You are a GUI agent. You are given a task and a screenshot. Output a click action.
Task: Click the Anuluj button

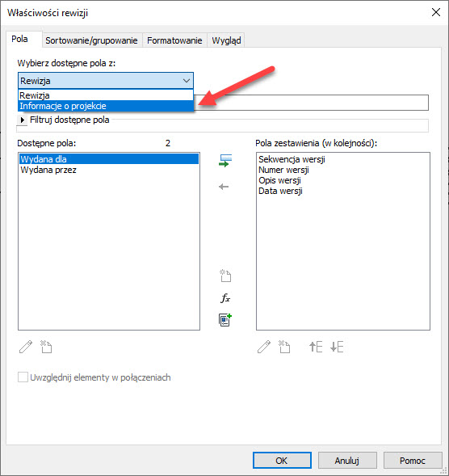[347, 461]
